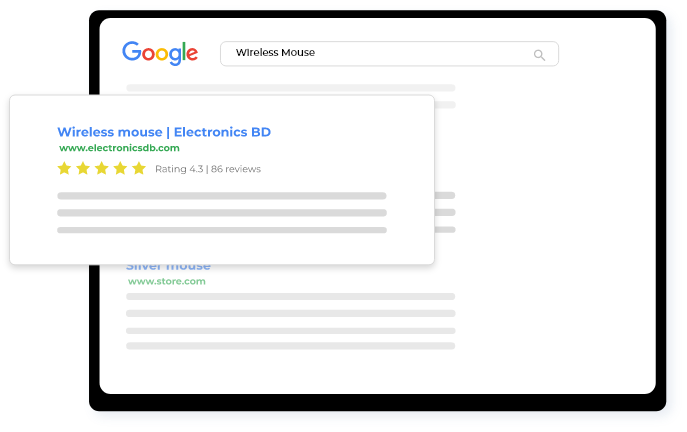This screenshot has width=687, height=432.
Task: Click the yellow star rating row
Action: click(x=102, y=168)
